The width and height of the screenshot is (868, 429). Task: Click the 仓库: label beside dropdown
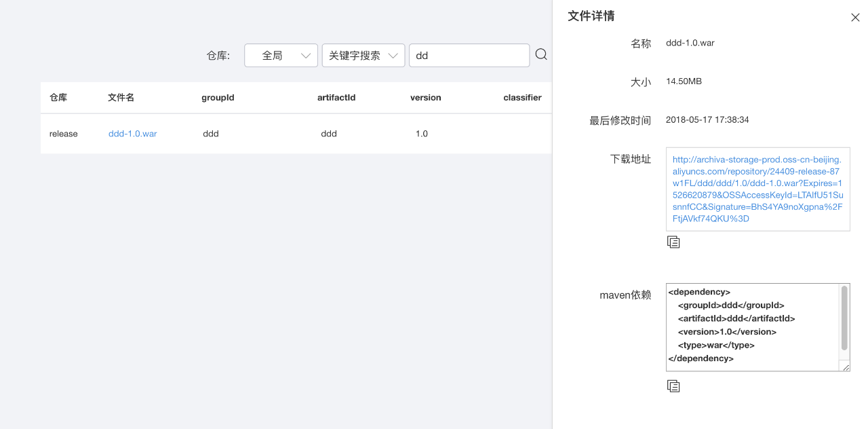tap(218, 56)
